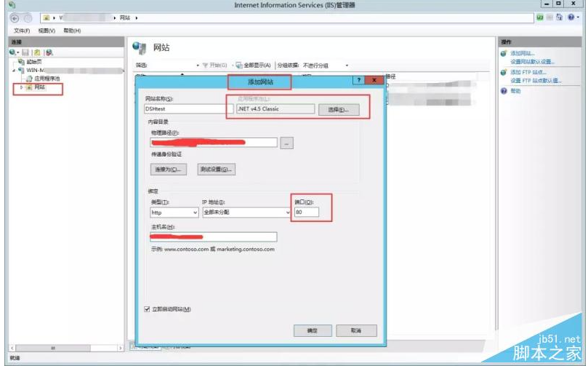Click the globe icon beside 添加网站 action

tap(504, 53)
